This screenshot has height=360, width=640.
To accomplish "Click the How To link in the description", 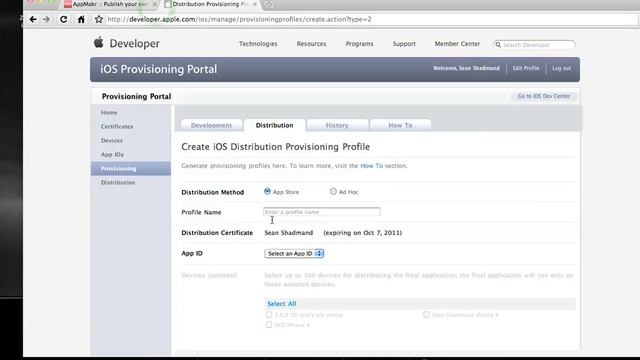I will [371, 166].
